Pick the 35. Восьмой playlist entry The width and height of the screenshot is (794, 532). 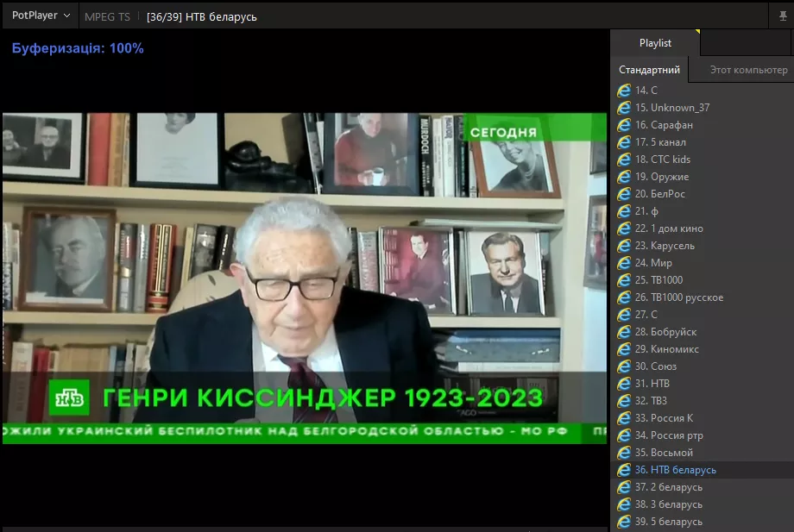coord(703,453)
